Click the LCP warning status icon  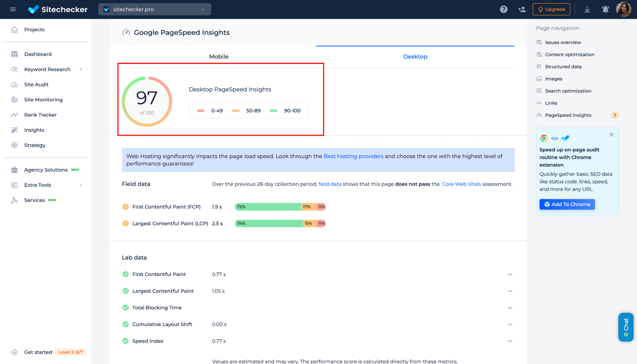126,224
